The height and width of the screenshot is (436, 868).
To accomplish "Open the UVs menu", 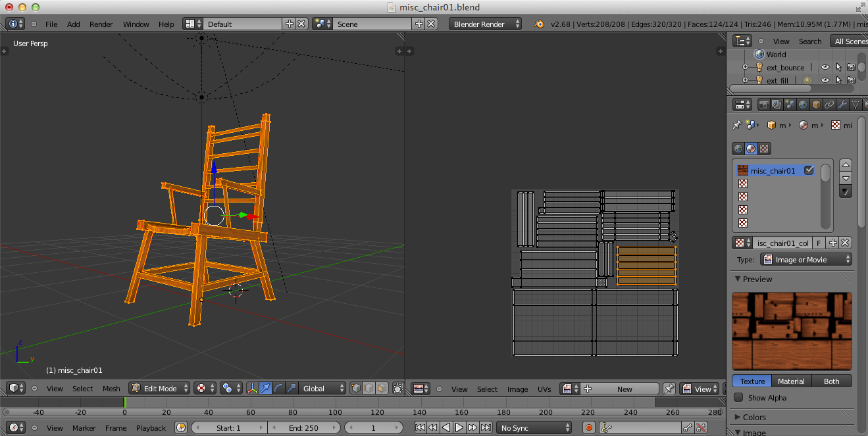I will point(544,389).
